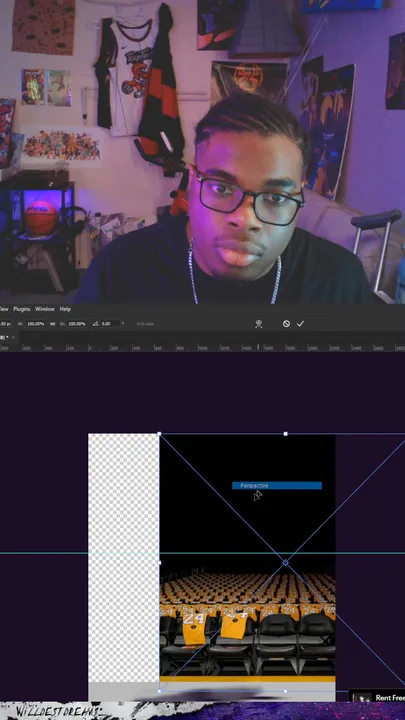
Task: Cancel the transform with the circle-slash icon
Action: pos(286,324)
